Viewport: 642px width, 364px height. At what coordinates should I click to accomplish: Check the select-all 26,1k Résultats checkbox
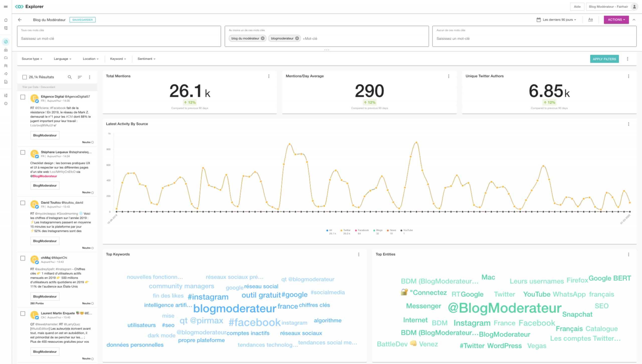tap(25, 77)
